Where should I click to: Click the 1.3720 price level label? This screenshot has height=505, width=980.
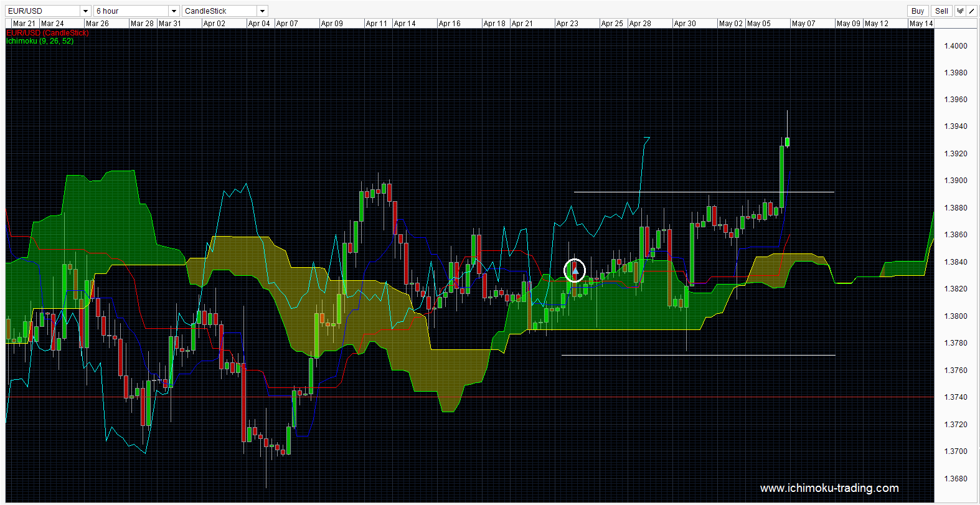(956, 424)
